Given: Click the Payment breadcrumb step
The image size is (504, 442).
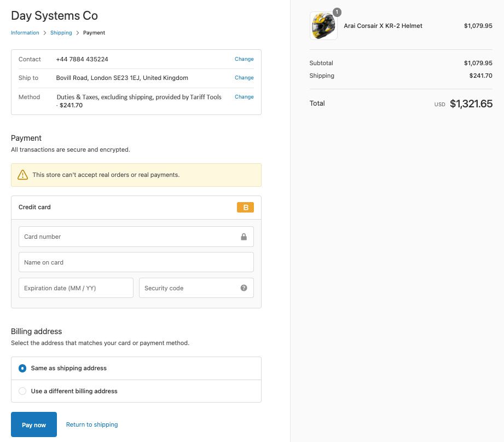Looking at the screenshot, I should pos(94,33).
